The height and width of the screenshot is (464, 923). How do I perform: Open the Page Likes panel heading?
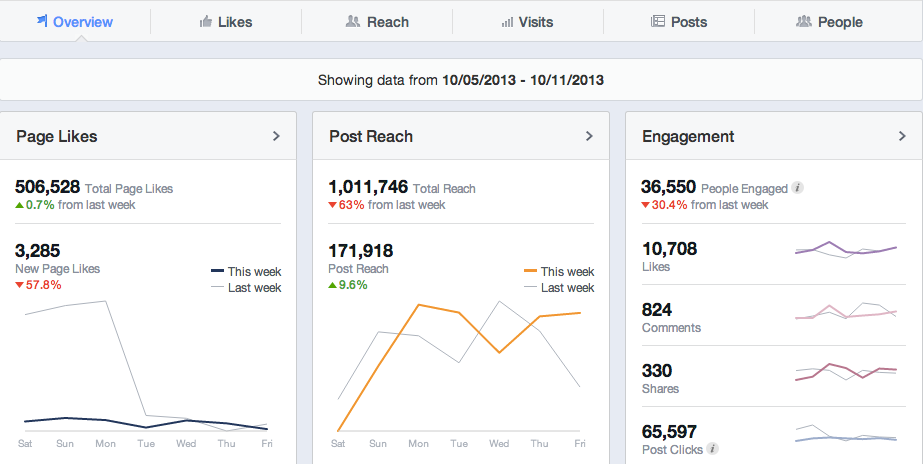[57, 137]
